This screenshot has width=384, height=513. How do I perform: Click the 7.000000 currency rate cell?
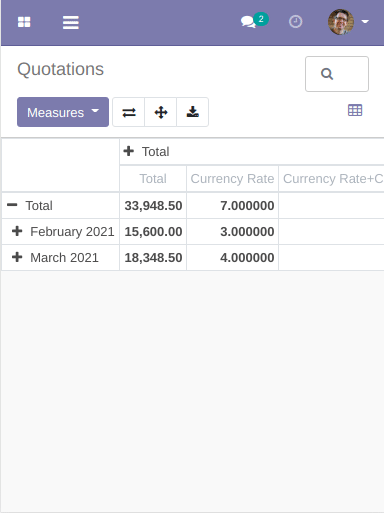coord(233,206)
